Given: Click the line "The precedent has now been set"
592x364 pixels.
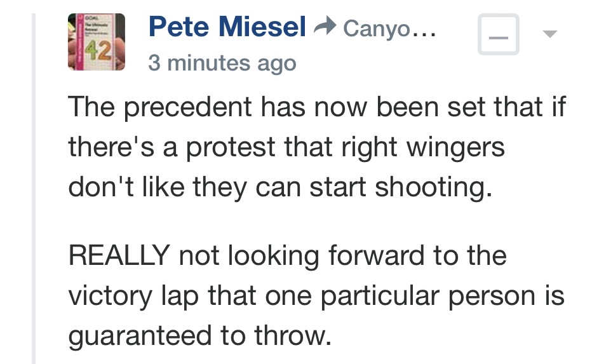Looking at the screenshot, I should [x=316, y=106].
